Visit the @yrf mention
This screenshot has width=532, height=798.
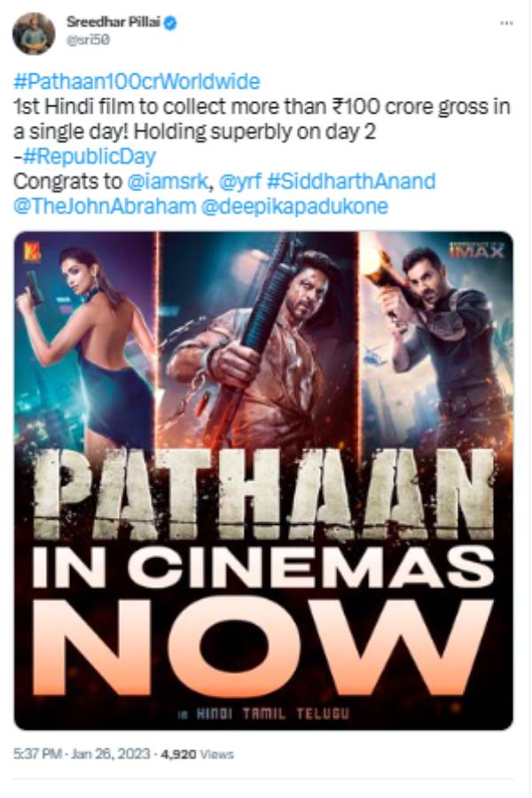click(239, 181)
